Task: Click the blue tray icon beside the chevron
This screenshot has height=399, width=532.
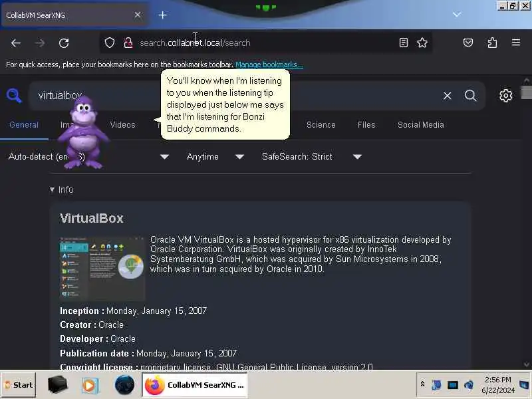Action: click(x=436, y=385)
